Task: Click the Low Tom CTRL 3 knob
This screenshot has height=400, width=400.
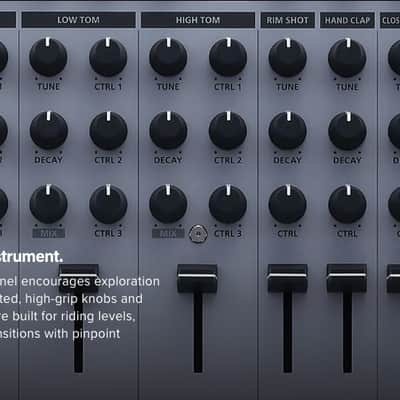Action: tap(108, 204)
